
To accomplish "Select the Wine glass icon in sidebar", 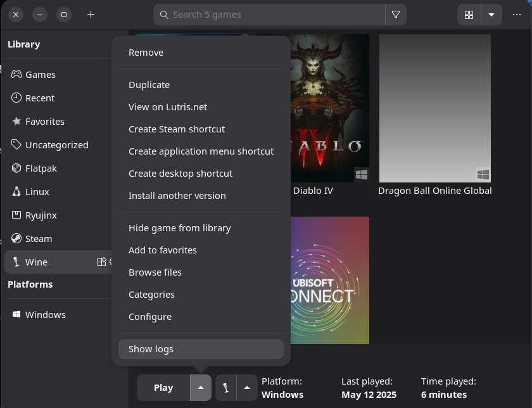I will (x=16, y=262).
